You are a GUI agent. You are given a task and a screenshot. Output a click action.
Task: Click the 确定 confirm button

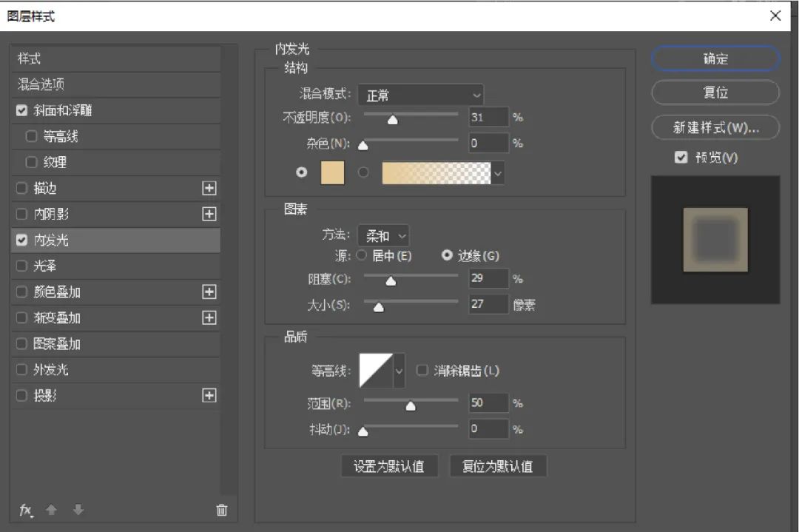click(715, 59)
